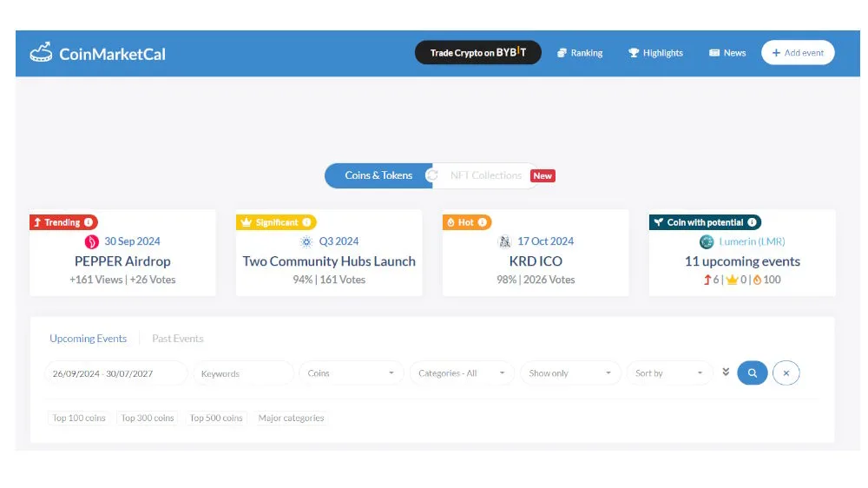Click the date range input field
This screenshot has height=488, width=868.
point(116,373)
